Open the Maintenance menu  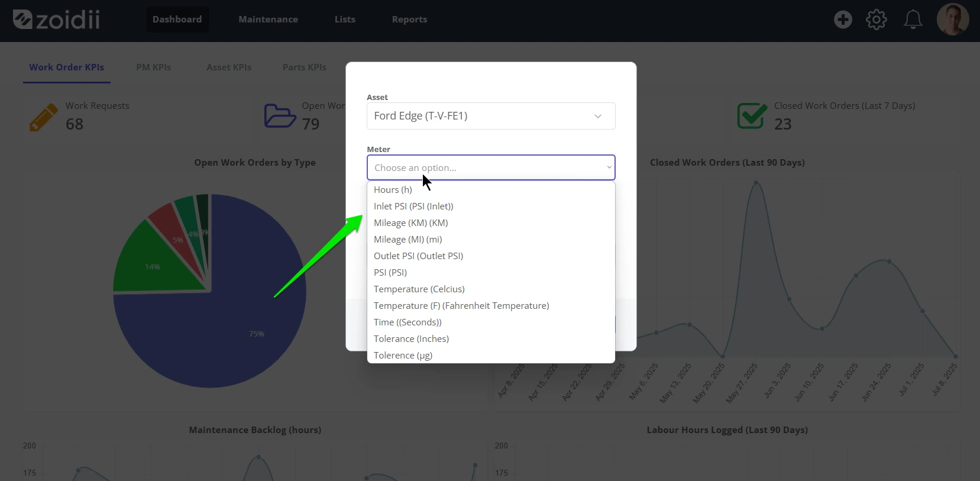click(x=268, y=20)
